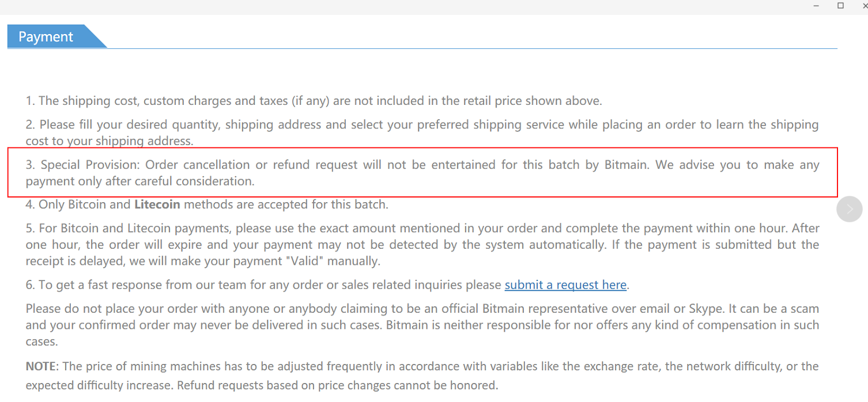Minimize the window
The height and width of the screenshot is (402, 868).
point(817,6)
